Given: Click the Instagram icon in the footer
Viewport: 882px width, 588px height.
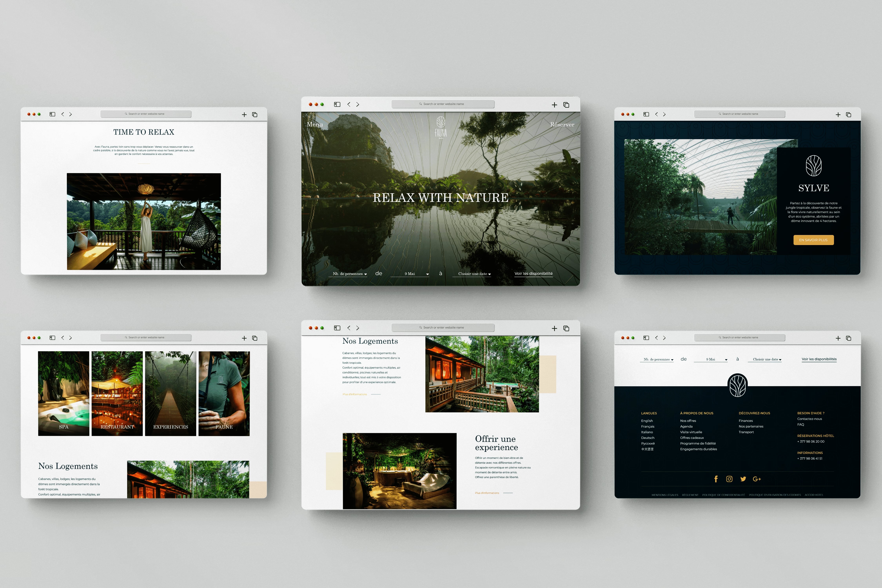Looking at the screenshot, I should (729, 479).
